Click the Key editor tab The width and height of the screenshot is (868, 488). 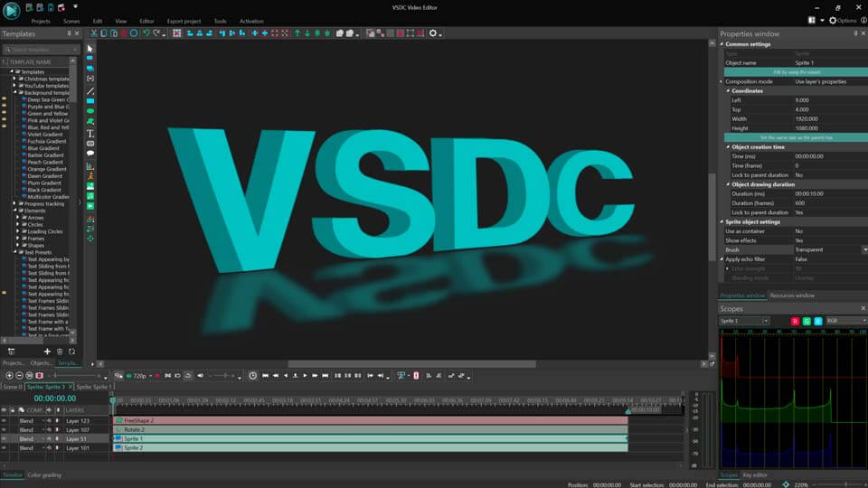[754, 474]
